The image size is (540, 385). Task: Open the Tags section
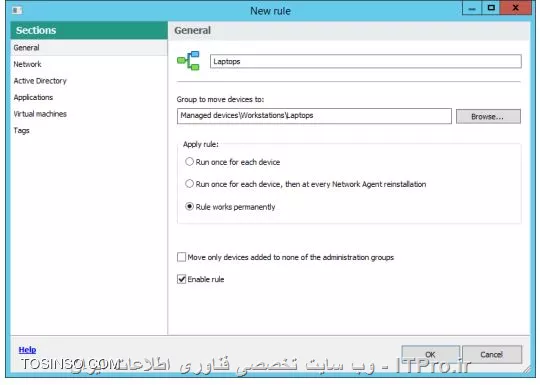[21, 130]
